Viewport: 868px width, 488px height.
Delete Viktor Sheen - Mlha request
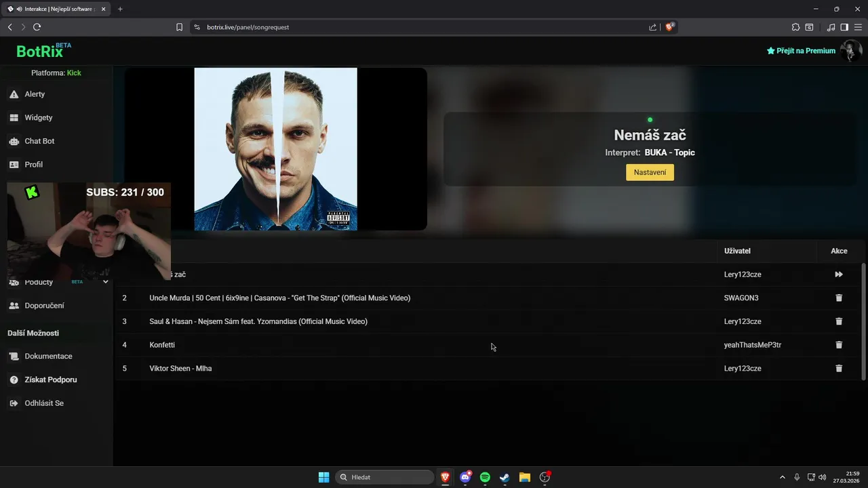click(839, 368)
